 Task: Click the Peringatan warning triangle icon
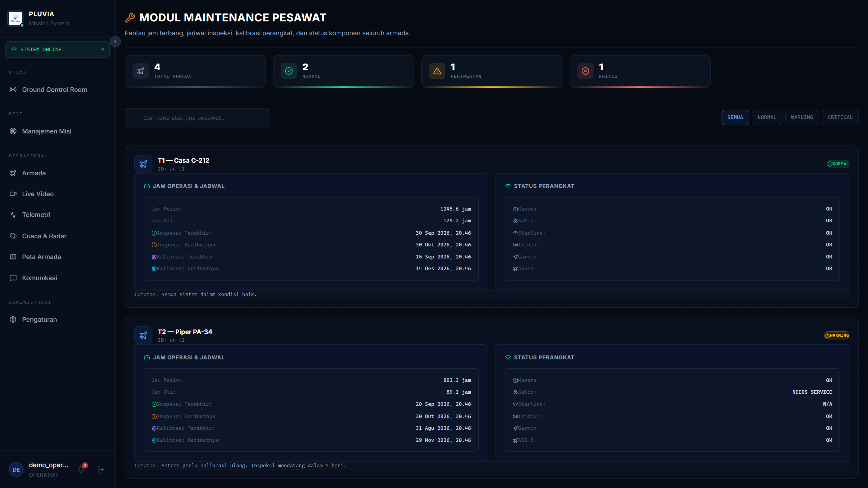(x=437, y=71)
